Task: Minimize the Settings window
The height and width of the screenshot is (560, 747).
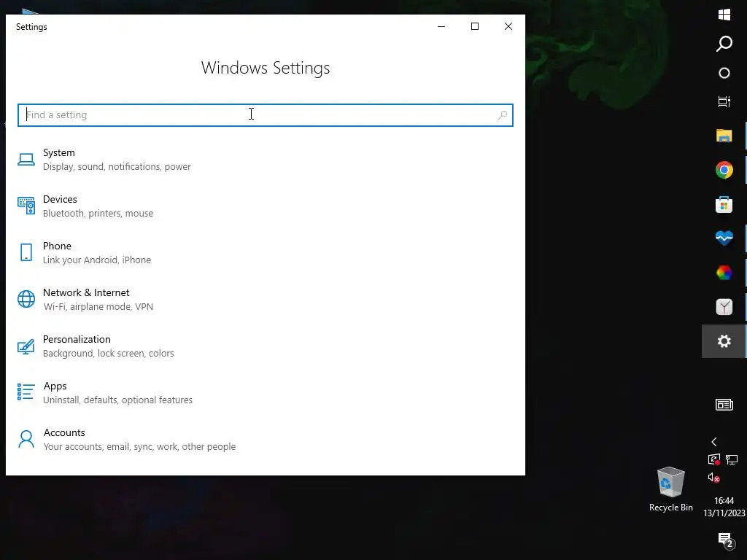Action: [x=441, y=26]
